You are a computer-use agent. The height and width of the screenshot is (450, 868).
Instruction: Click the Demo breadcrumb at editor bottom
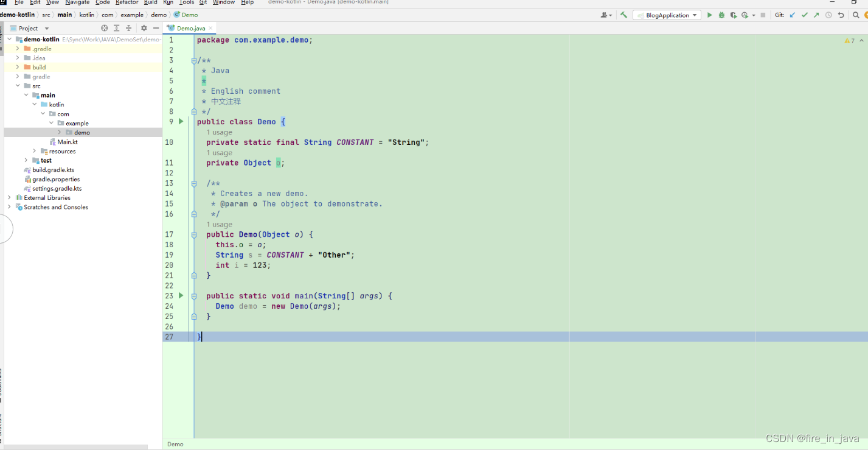pyautogui.click(x=175, y=444)
